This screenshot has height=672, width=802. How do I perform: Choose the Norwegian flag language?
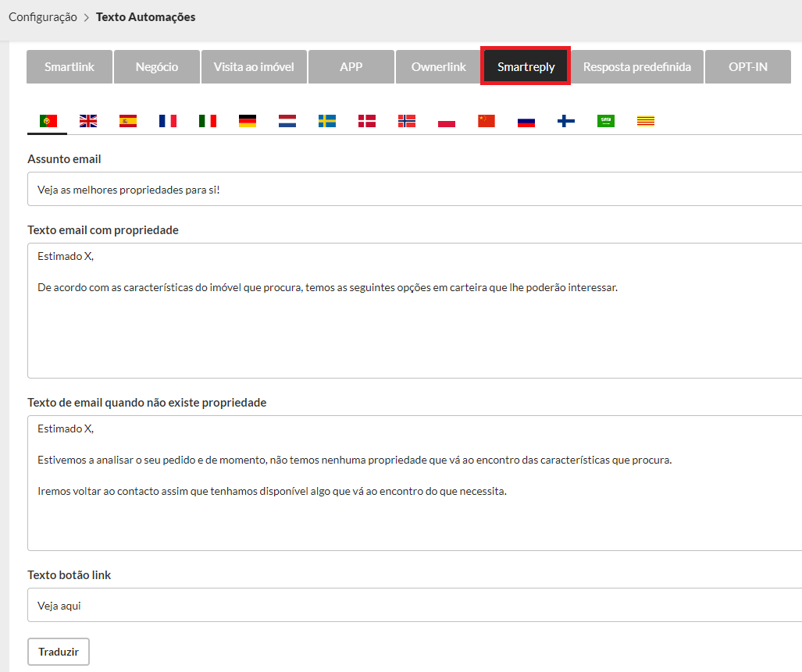[407, 121]
